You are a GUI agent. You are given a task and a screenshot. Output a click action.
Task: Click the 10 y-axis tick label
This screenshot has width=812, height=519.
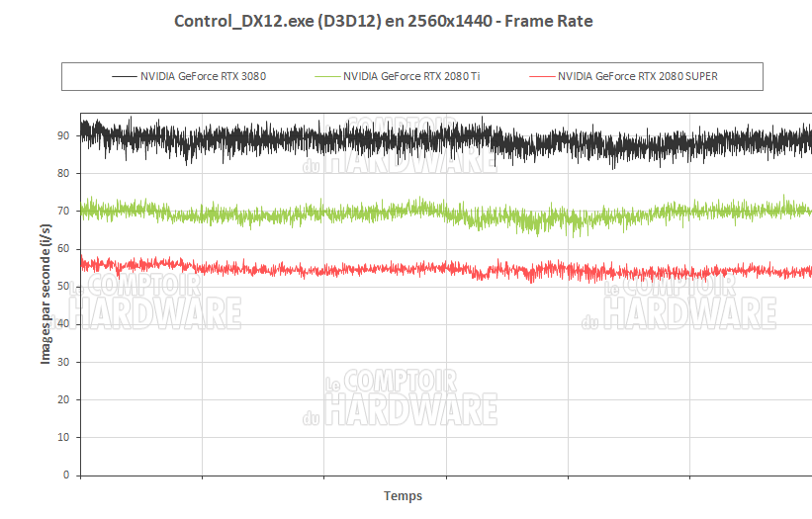[63, 437]
